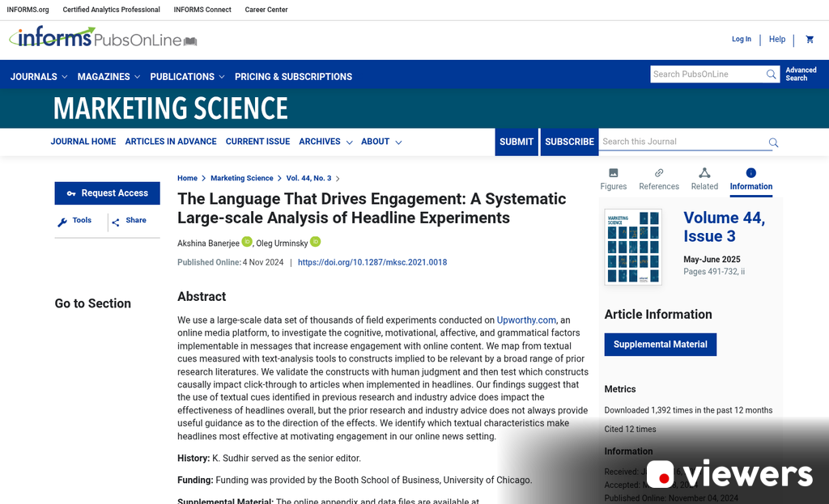Click the Request Access button
Image resolution: width=829 pixels, height=504 pixels.
click(107, 193)
